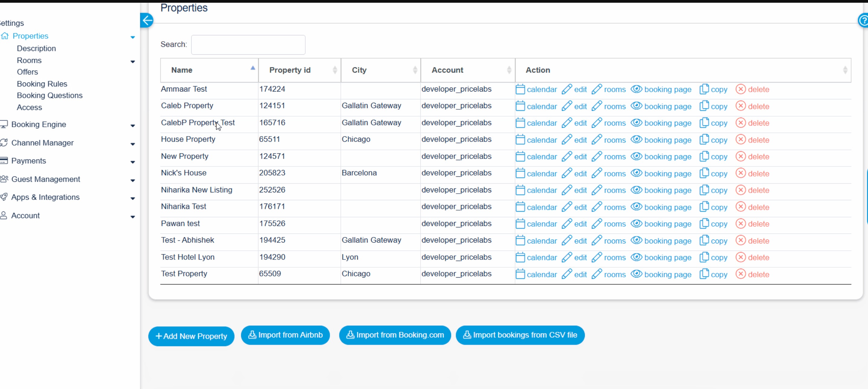
Task: Open the Booking Questions sidebar item
Action: pyautogui.click(x=50, y=95)
